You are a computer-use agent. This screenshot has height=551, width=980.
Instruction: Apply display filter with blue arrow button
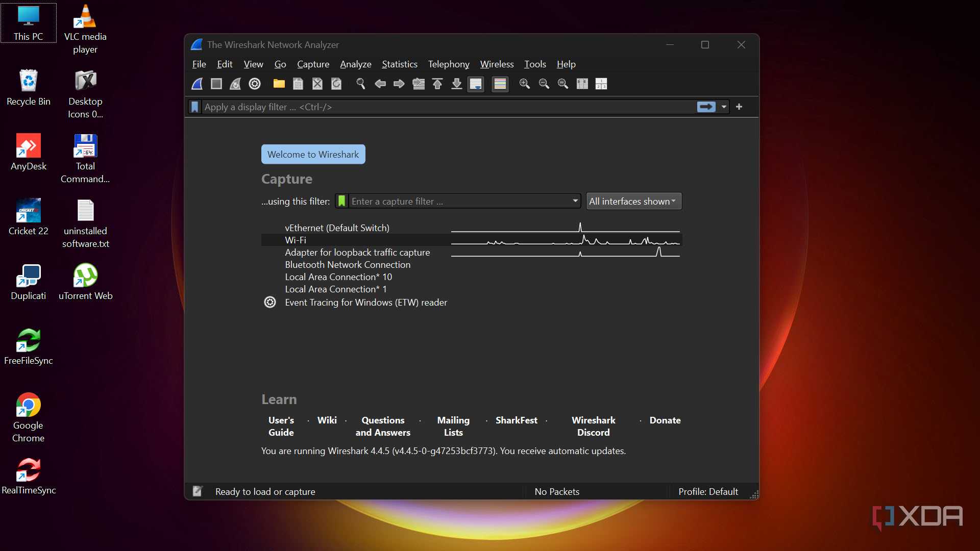[x=706, y=107]
